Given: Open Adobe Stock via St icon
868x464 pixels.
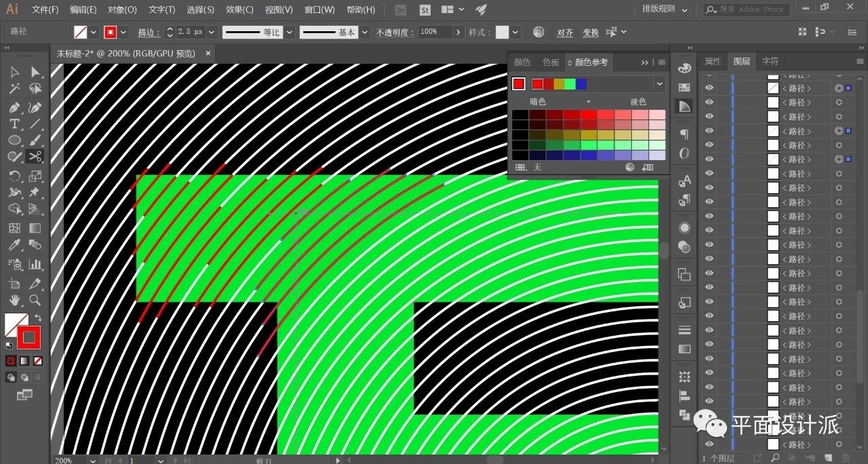Looking at the screenshot, I should [x=425, y=10].
